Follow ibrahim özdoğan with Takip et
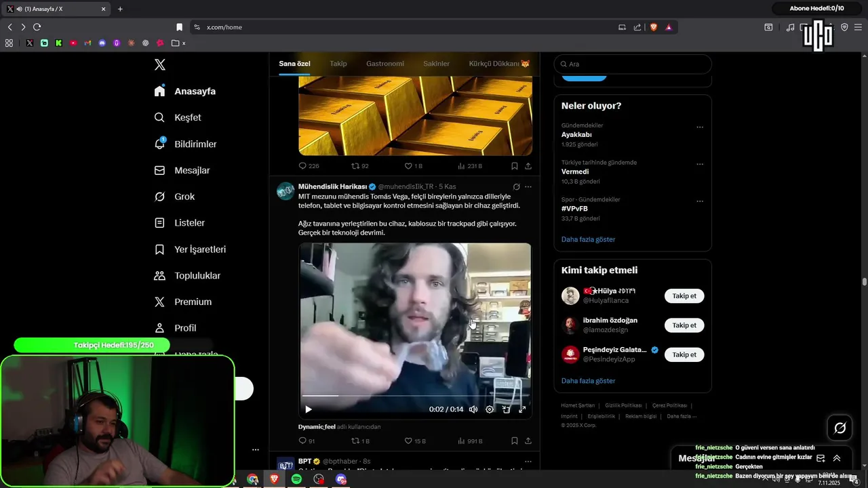This screenshot has height=488, width=868. tap(684, 325)
